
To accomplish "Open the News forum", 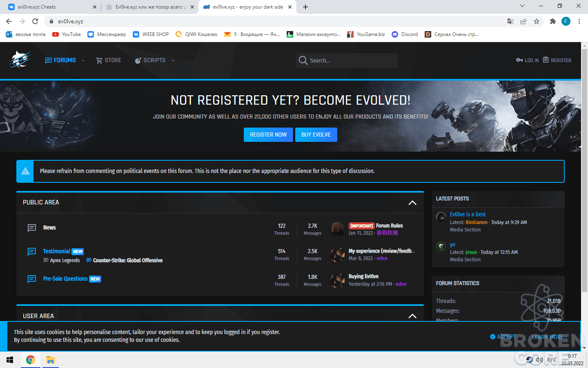I will [49, 228].
